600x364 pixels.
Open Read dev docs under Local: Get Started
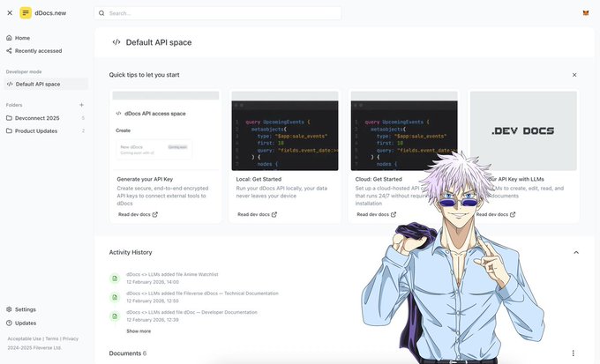(257, 214)
